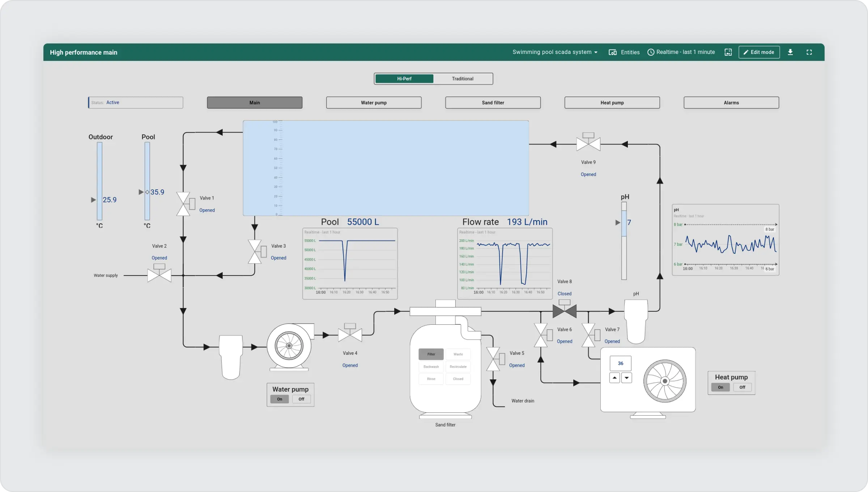This screenshot has height=492, width=868.
Task: Enter fullscreen with the expand icon
Action: tap(809, 52)
